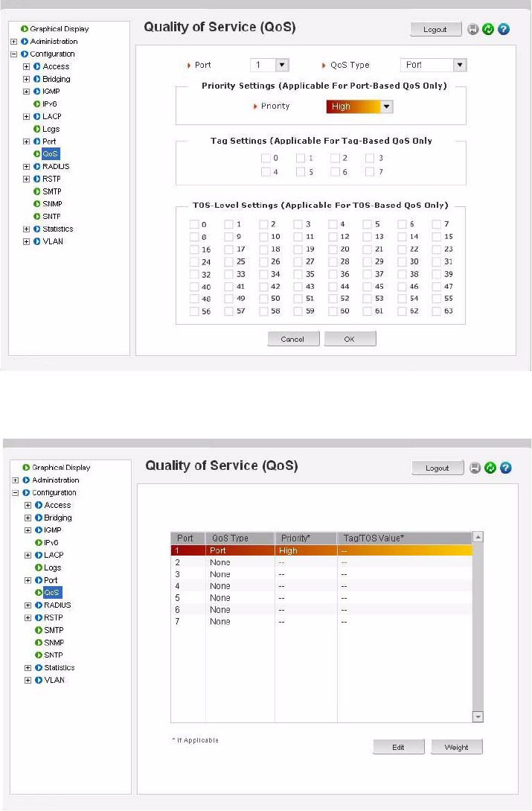532x811 pixels.
Task: Click the Cancel button
Action: coord(292,340)
